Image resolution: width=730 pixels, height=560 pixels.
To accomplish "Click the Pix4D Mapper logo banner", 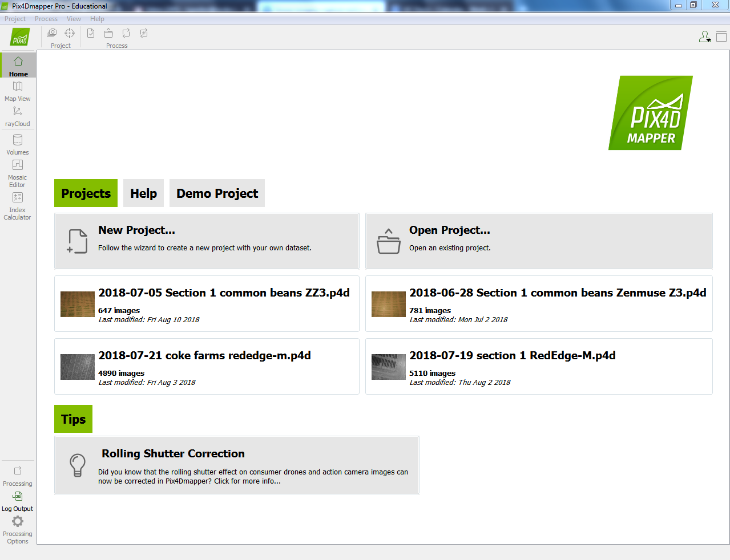I will click(x=651, y=113).
